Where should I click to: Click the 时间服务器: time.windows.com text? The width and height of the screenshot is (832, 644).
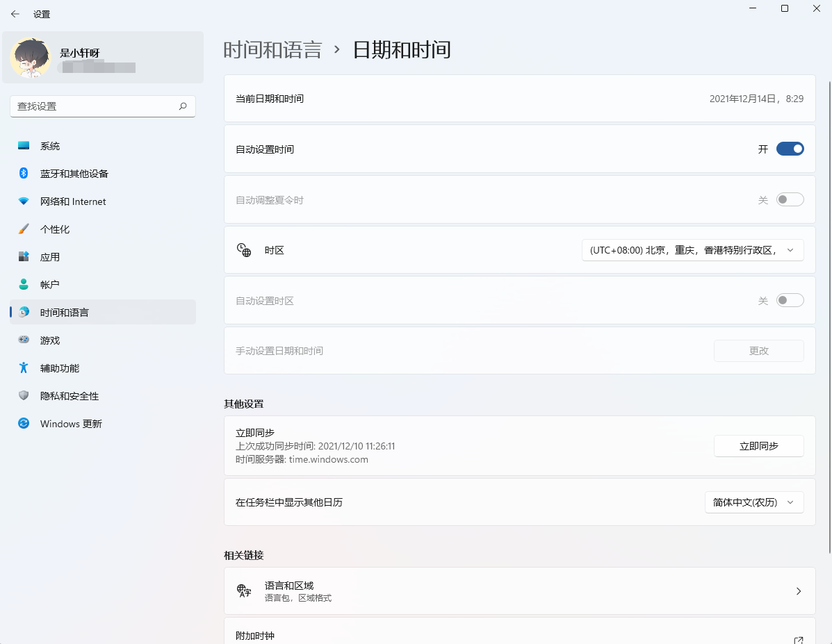click(x=302, y=459)
